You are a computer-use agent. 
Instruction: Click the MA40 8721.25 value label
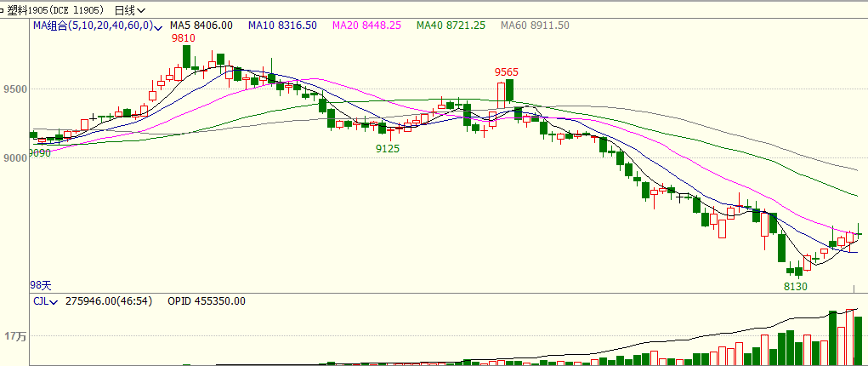pyautogui.click(x=451, y=26)
